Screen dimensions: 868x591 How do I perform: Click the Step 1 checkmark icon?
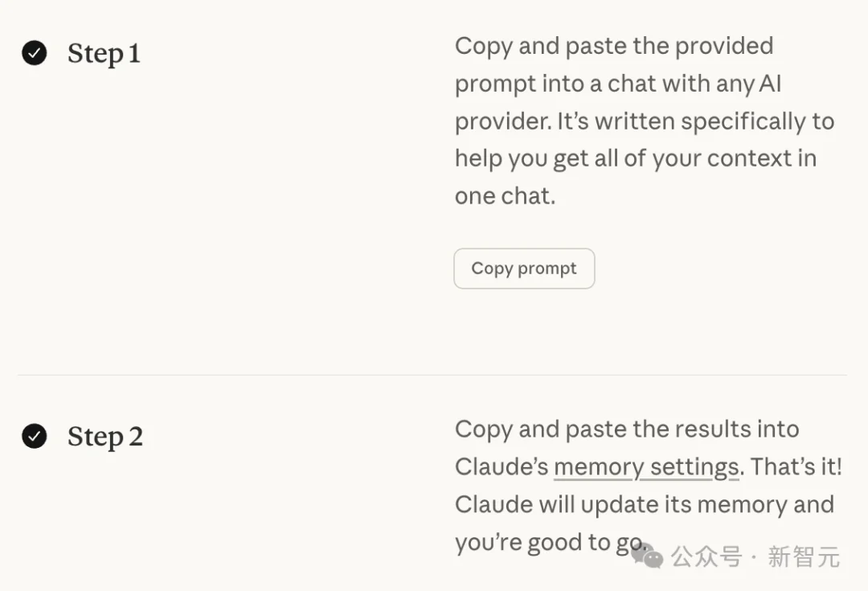point(34,53)
